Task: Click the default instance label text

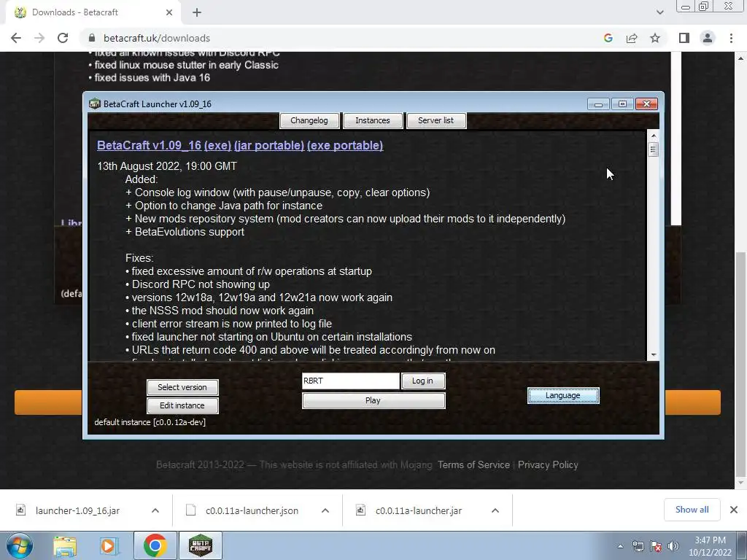Action: [150, 422]
